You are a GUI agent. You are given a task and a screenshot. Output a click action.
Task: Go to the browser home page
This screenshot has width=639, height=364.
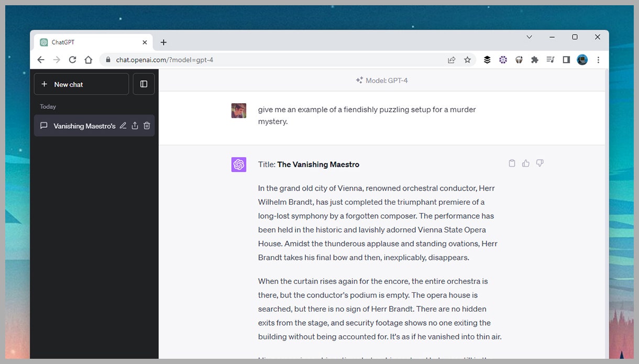click(x=88, y=60)
